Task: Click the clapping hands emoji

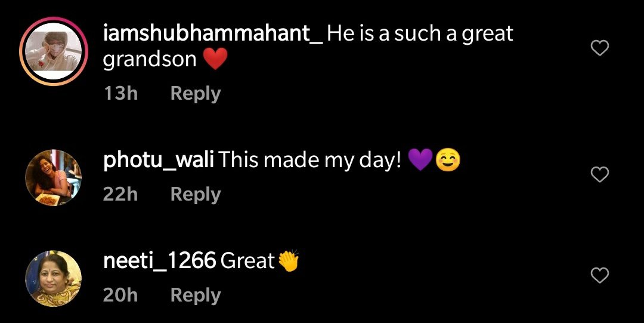Action: (x=289, y=261)
